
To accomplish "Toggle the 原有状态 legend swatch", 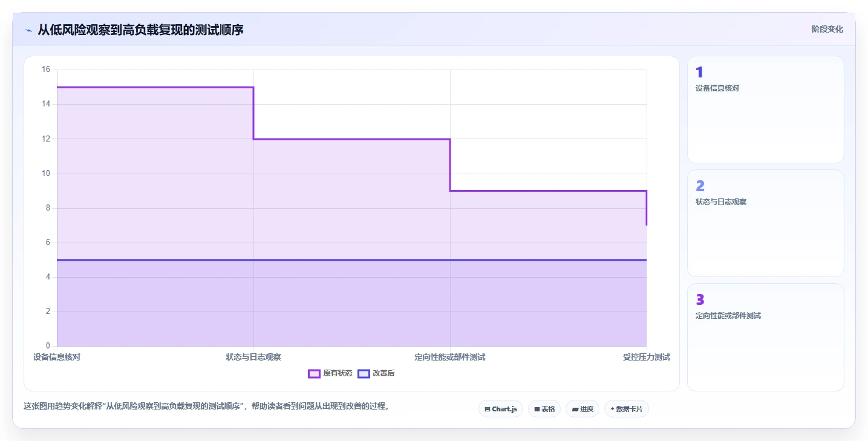I will point(314,374).
